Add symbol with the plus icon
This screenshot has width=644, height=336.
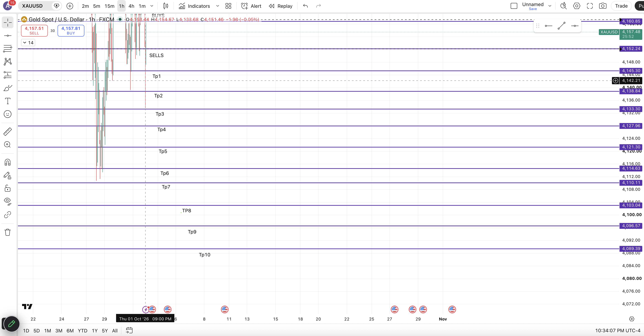pos(70,6)
